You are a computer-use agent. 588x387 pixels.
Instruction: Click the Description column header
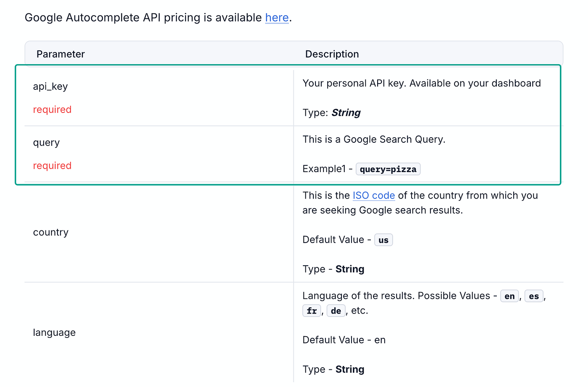(x=332, y=54)
